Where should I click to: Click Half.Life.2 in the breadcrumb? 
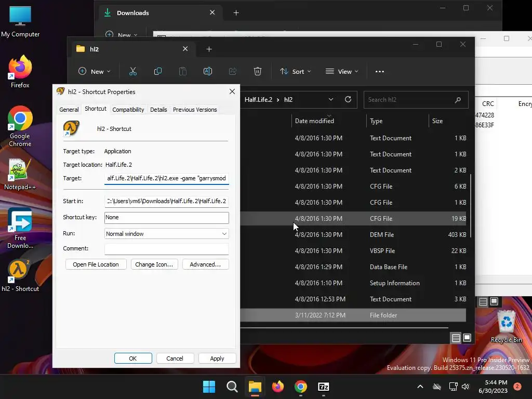coord(258,99)
